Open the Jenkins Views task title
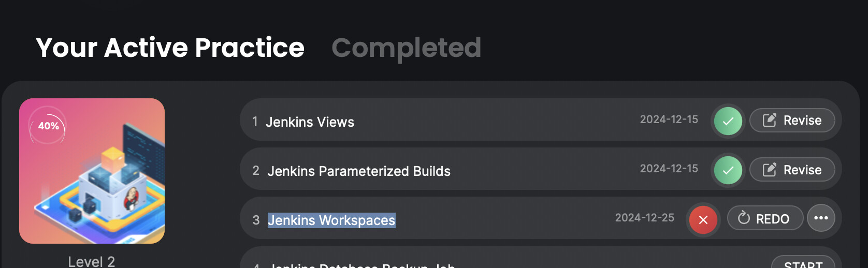The height and width of the screenshot is (268, 868). 310,122
